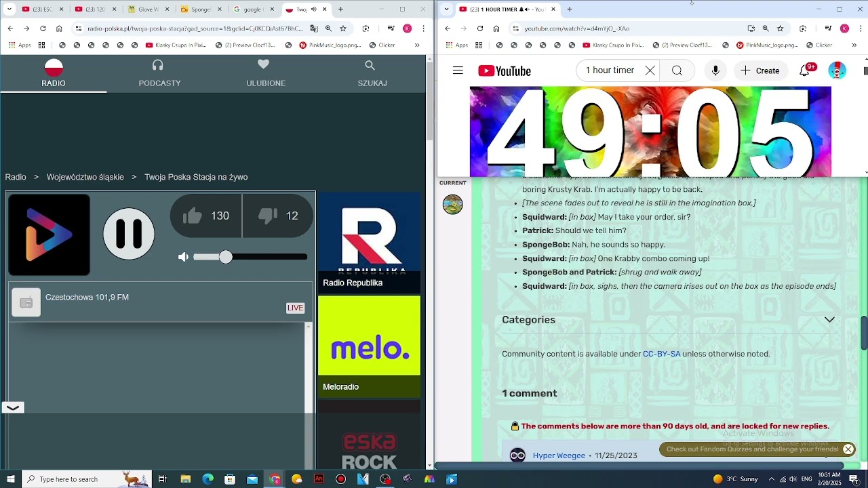Open the ULUBIONE favorites tab
The width and height of the screenshot is (868, 488).
tap(266, 73)
